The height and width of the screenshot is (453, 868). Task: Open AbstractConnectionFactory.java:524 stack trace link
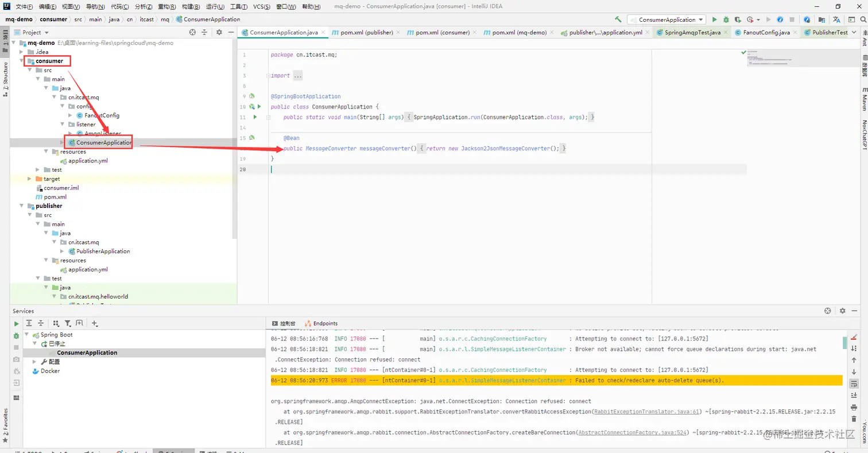(632, 433)
